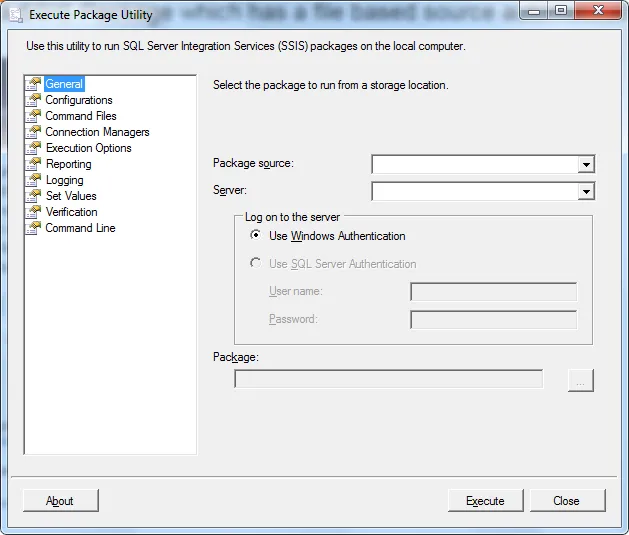View the Command Line page
The width and height of the screenshot is (629, 535).
click(80, 228)
